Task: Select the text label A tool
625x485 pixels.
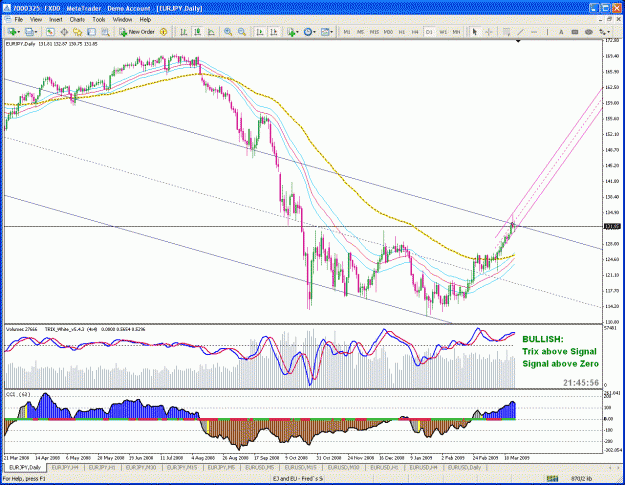Action: (x=561, y=32)
